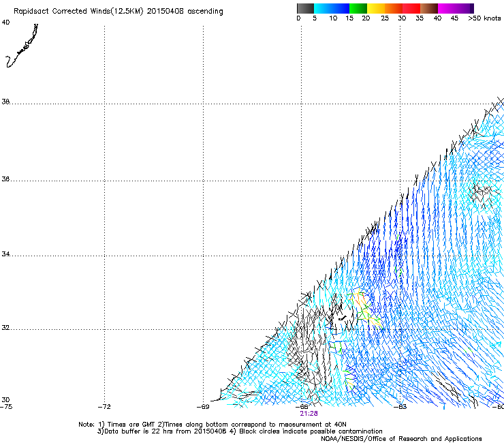The height and width of the screenshot is (443, 504).
Task: Click the cyan-to-blue 5-15 knots gradient segment
Action: click(x=332, y=8)
